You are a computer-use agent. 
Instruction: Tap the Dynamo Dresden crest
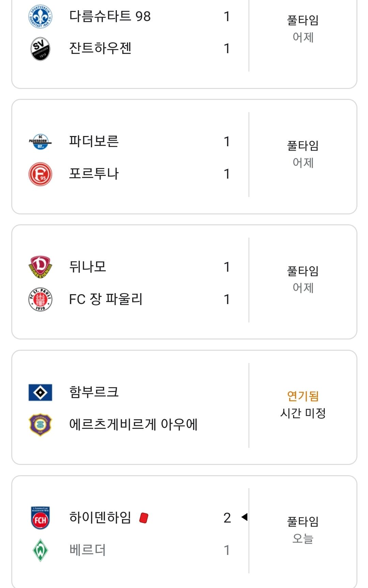[x=40, y=267]
